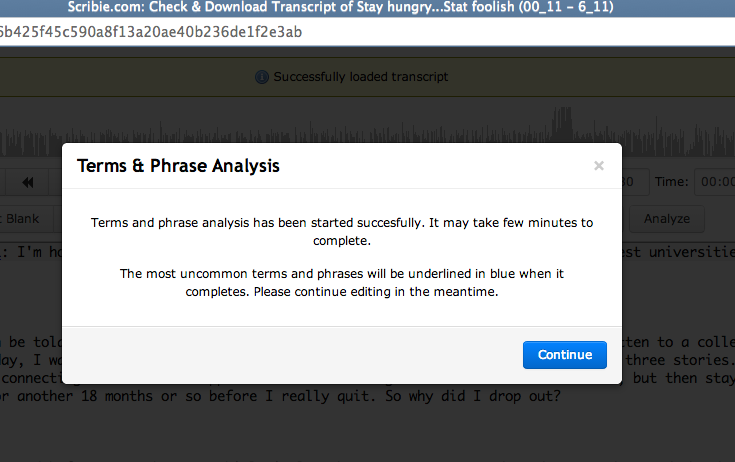
Task: Click the Scribie.com window title bar
Action: 368,8
